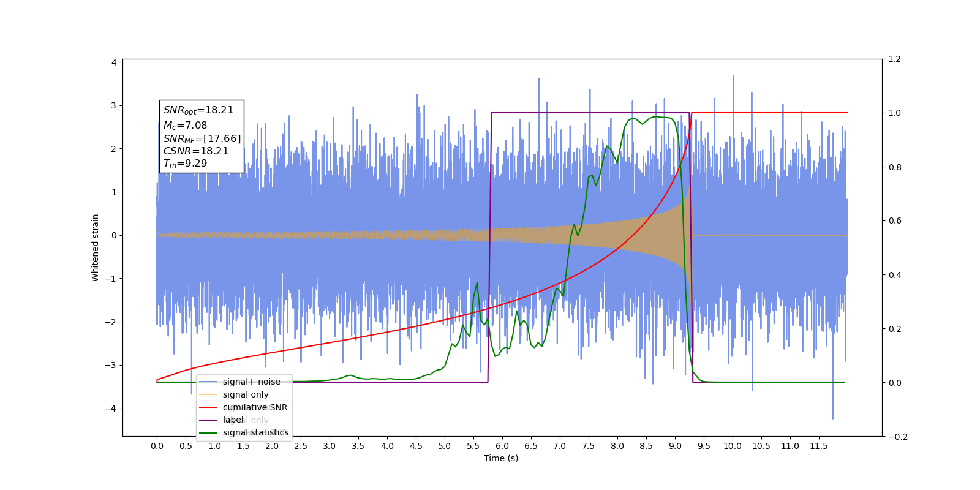Screen dimensions: 980x490
Task: Click the 9.5 tick on time axis
Action: coord(704,446)
